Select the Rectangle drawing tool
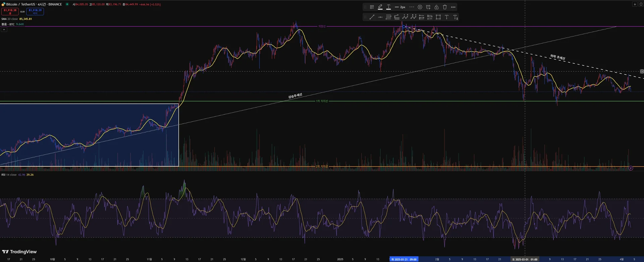Image resolution: width=644 pixels, height=262 pixels. (x=438, y=17)
